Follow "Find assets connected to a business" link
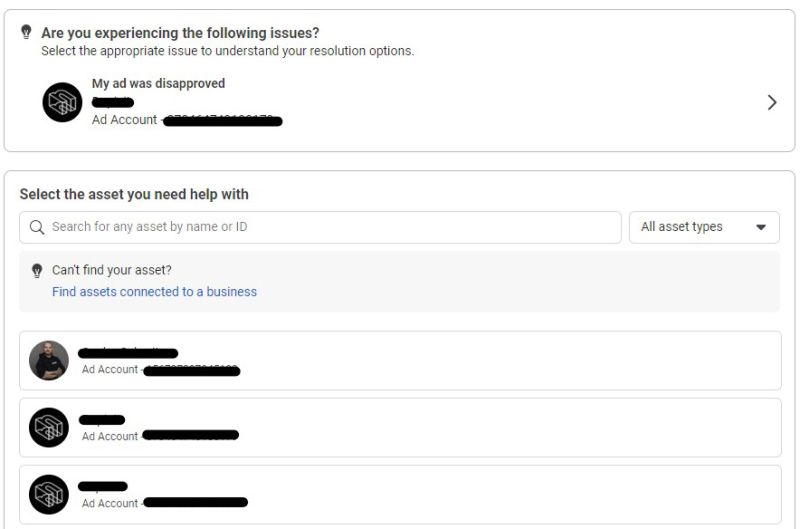Screen dimensions: 800x529 pyautogui.click(x=154, y=292)
